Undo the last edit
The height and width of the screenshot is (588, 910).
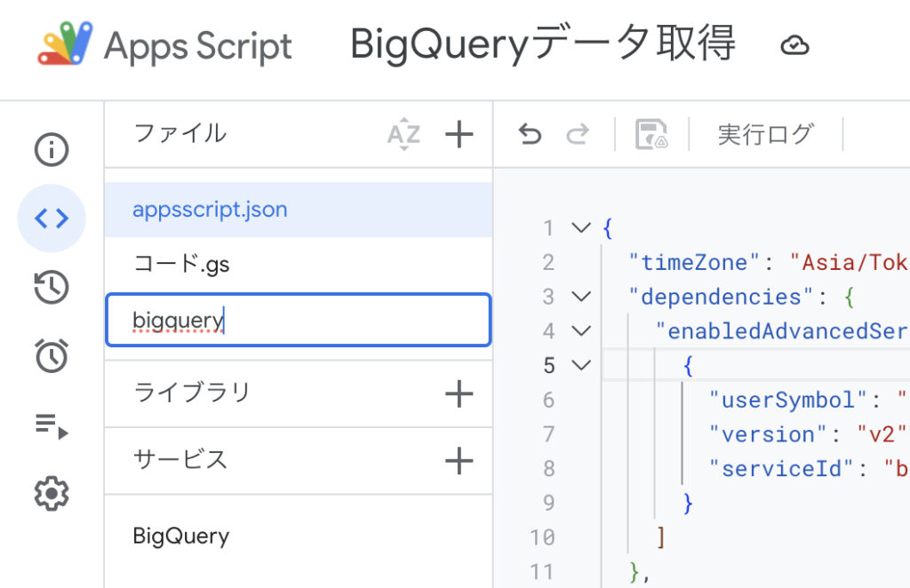pyautogui.click(x=530, y=134)
